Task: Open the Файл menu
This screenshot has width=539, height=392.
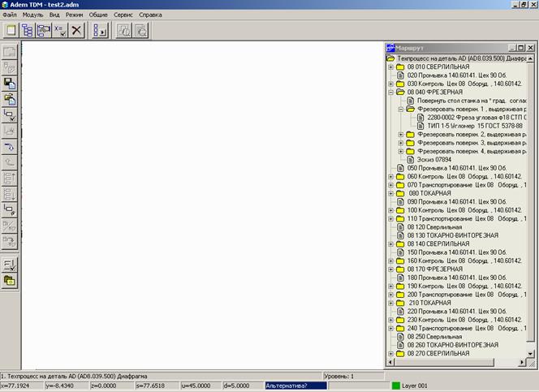Action: click(11, 15)
